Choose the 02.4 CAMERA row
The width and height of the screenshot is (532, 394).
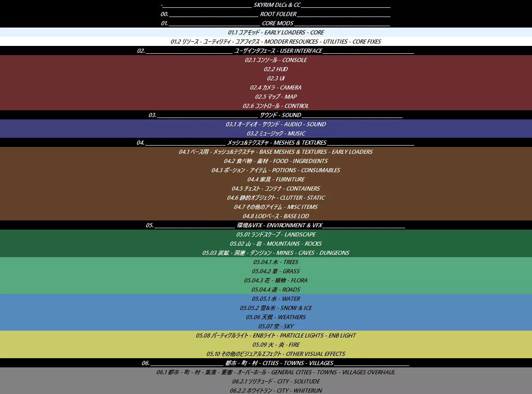tap(266, 87)
